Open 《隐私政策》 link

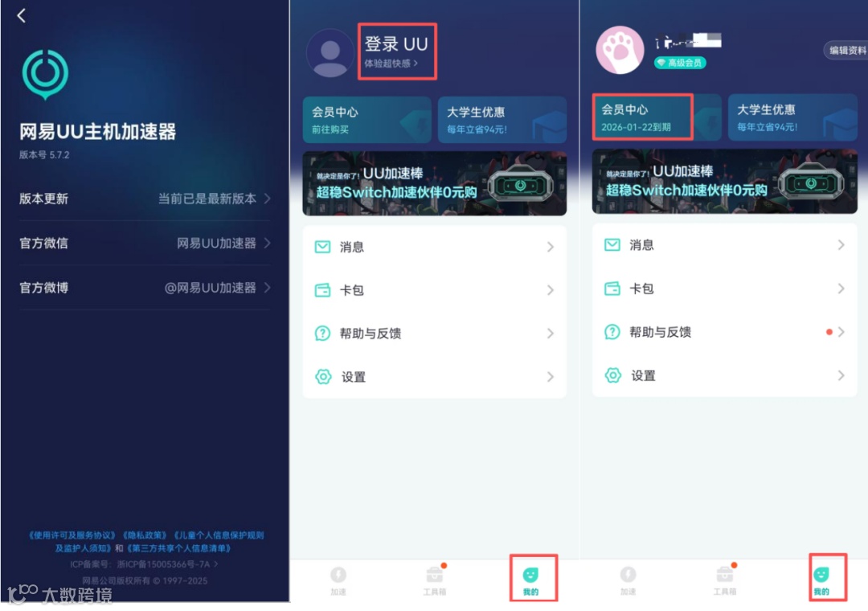click(x=145, y=535)
